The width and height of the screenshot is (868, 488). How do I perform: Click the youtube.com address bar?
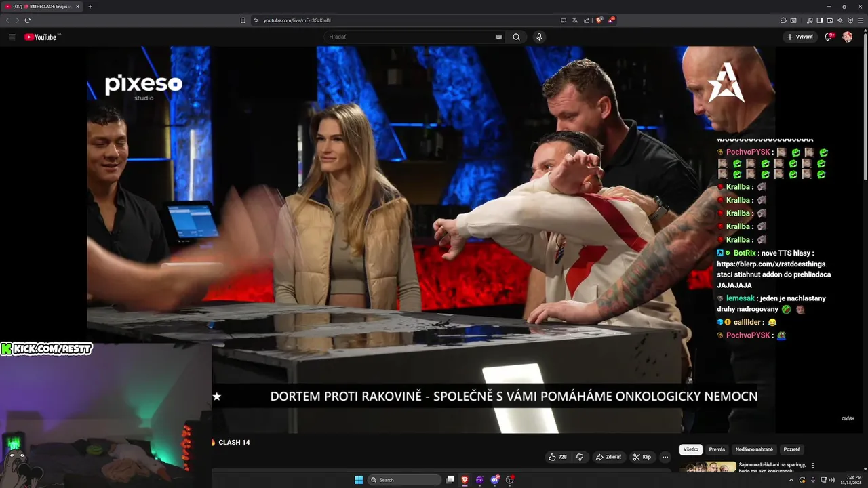[407, 20]
